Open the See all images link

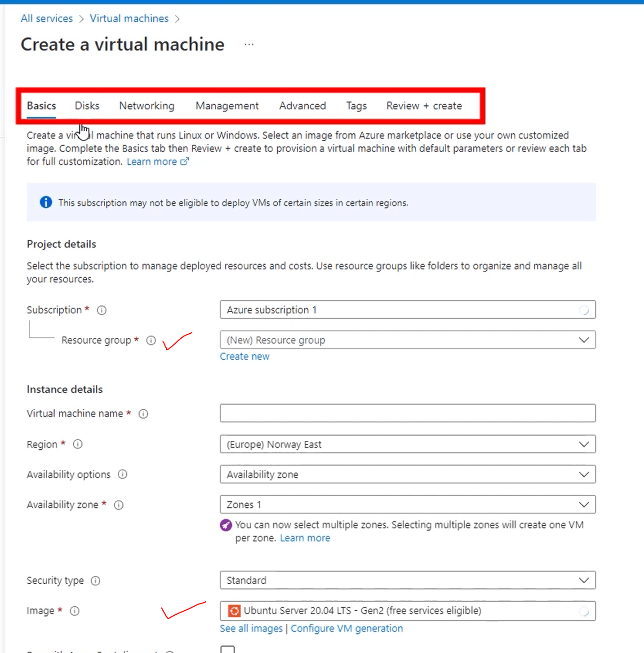[251, 628]
